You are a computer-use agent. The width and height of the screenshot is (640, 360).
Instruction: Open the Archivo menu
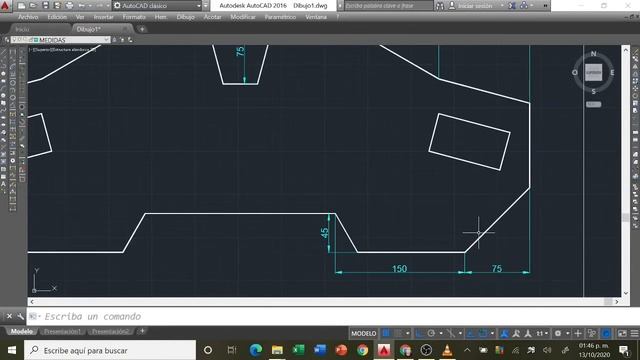pos(28,17)
